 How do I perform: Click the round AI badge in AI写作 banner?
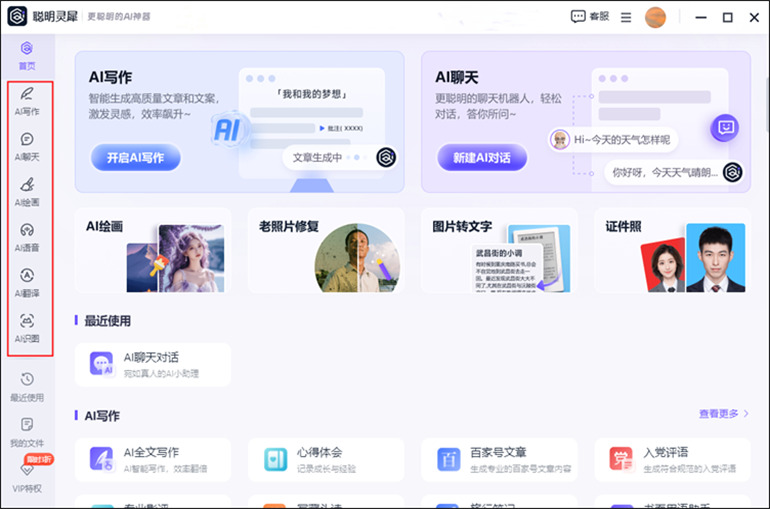tap(227, 130)
